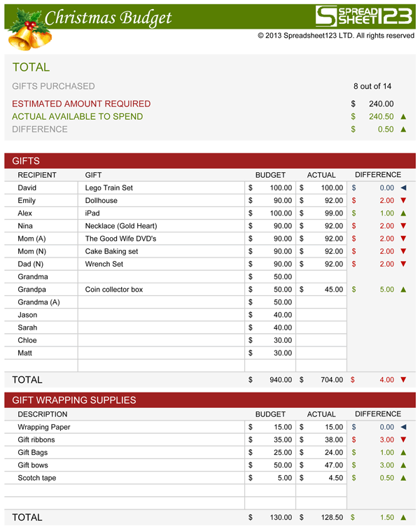Click the GIFTS section header
The image size is (420, 529).
tap(210, 161)
